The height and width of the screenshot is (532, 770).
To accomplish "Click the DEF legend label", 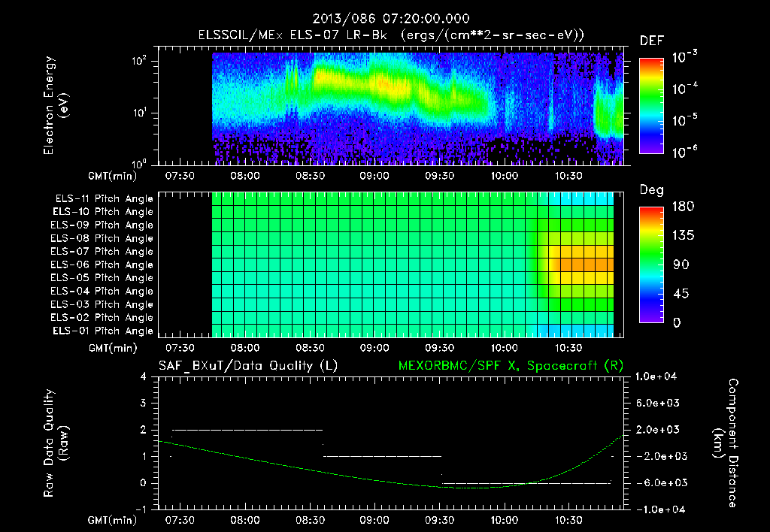I will [652, 41].
